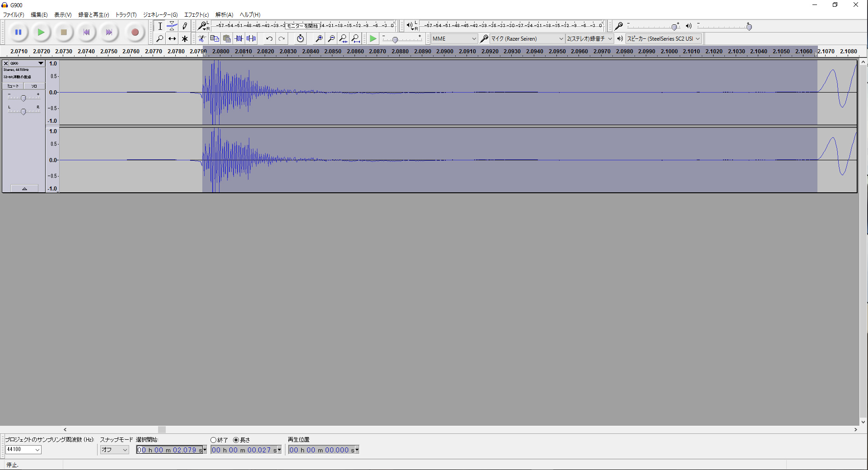This screenshot has width=868, height=470.
Task: Select the Time Shift tool
Action: coord(172,39)
